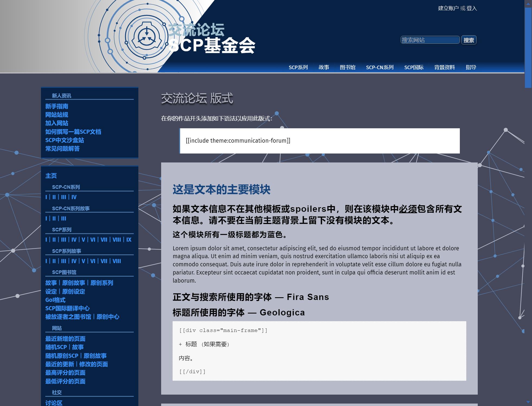This screenshot has width=532, height=406.
Task: Select the SCP国际 navigation tab
Action: coord(414,68)
